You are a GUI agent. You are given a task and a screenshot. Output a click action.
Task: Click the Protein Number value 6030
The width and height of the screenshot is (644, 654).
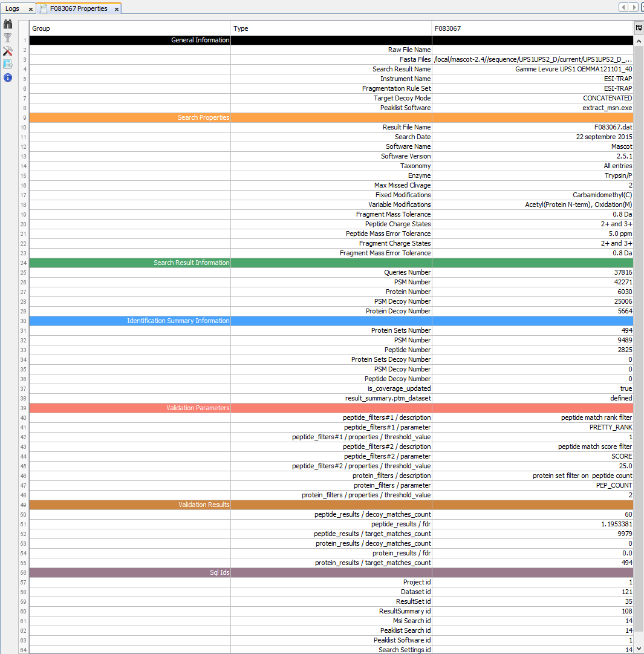533,292
